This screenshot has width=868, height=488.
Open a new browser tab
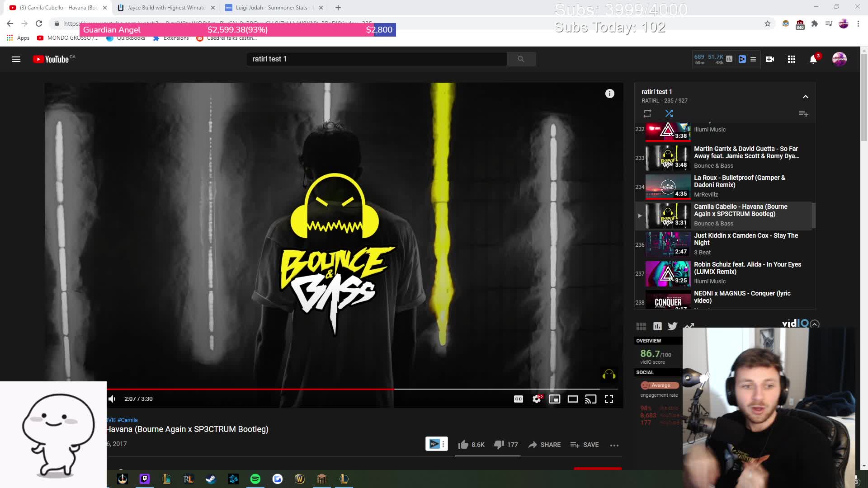[x=338, y=8]
